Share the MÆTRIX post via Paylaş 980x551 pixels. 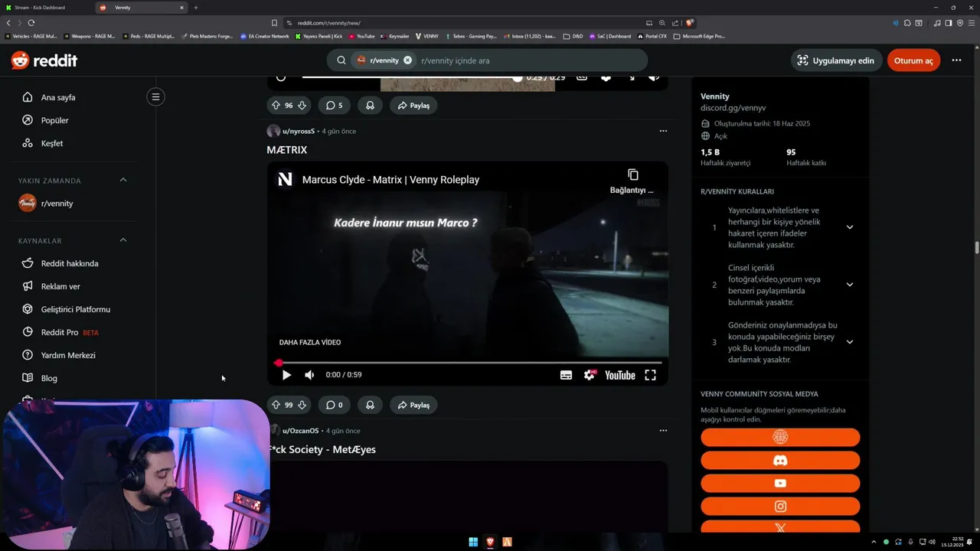(413, 405)
